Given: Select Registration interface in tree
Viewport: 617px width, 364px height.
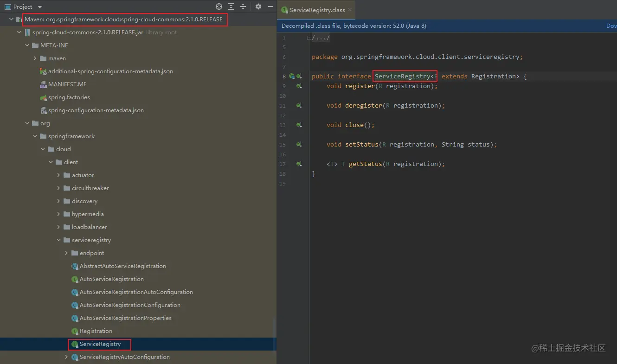Looking at the screenshot, I should tap(96, 331).
